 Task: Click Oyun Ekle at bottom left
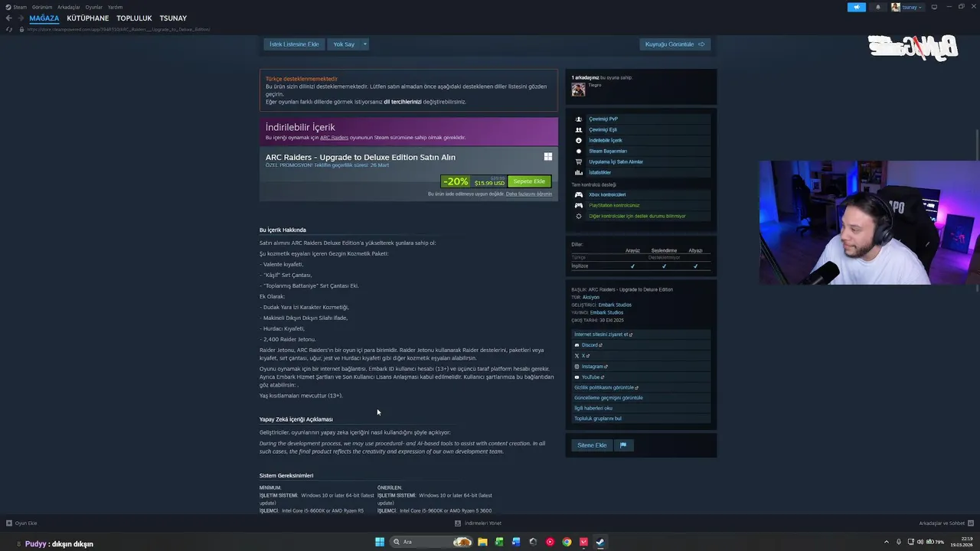tap(21, 523)
